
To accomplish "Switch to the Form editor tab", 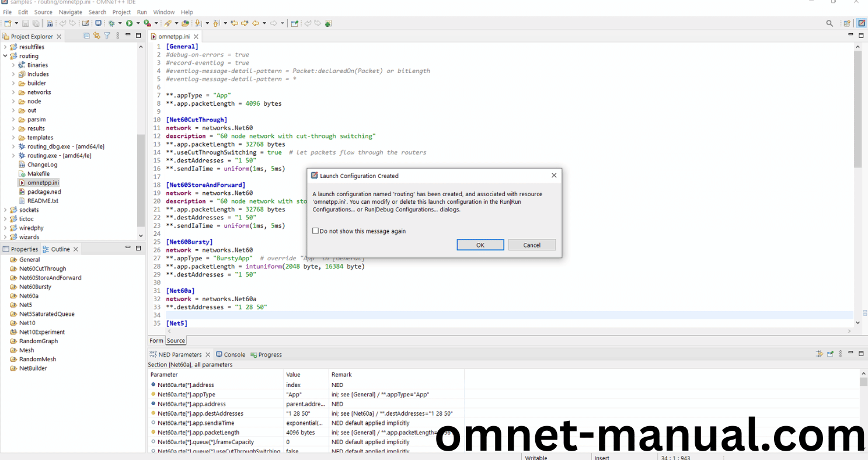I will pyautogui.click(x=156, y=340).
